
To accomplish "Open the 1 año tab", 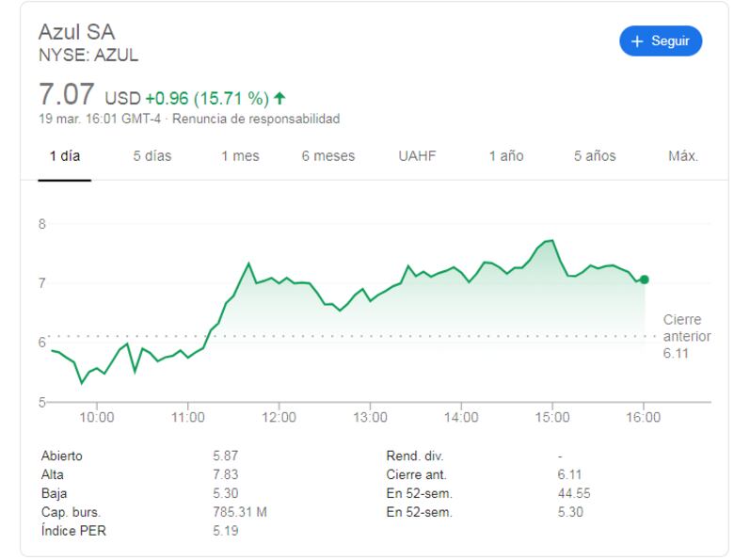I will point(506,156).
